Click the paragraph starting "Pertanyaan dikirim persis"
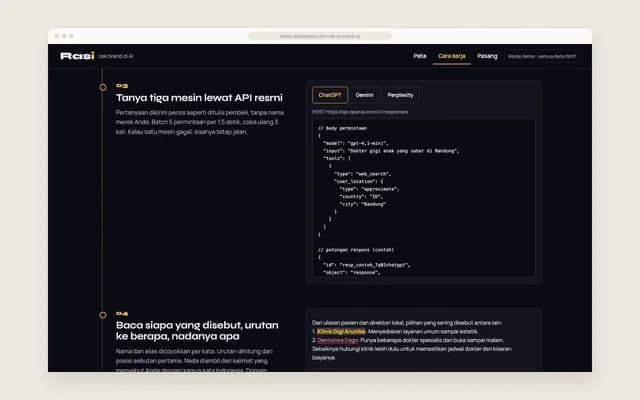640x400 pixels. (x=200, y=122)
